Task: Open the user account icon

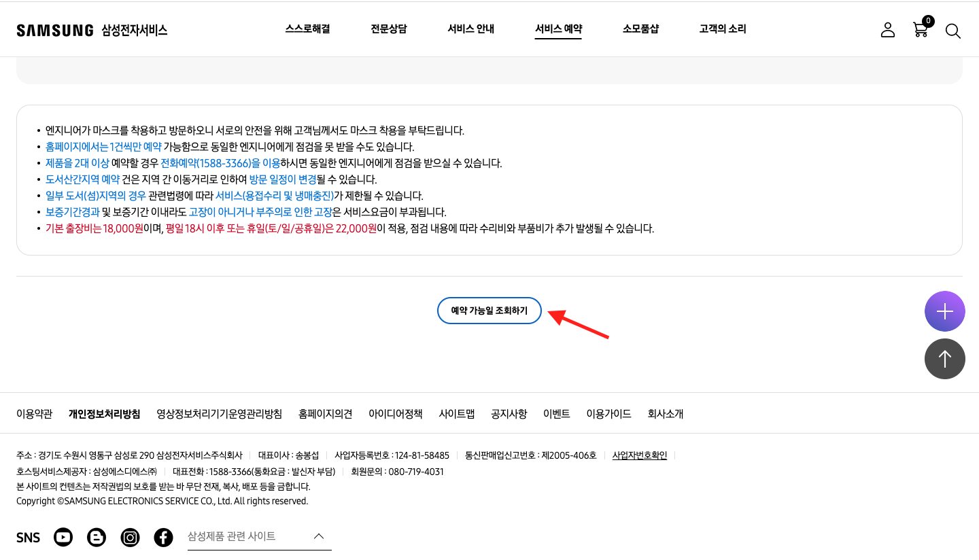Action: pos(887,29)
